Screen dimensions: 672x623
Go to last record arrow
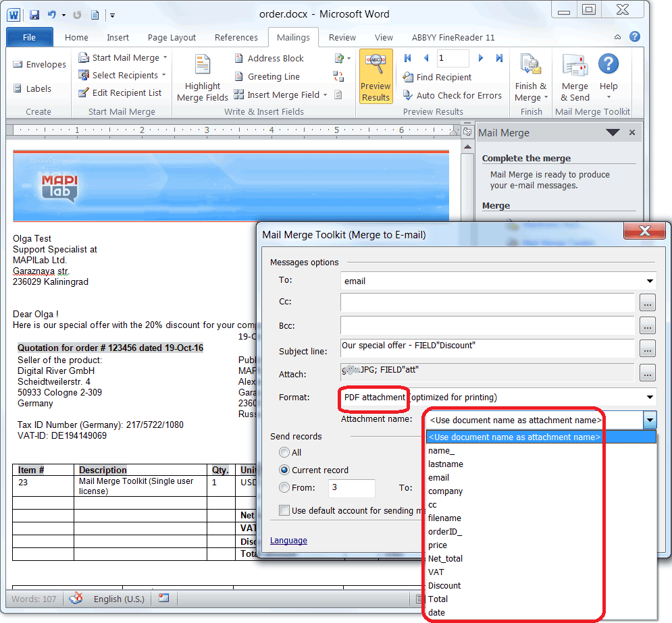point(499,58)
